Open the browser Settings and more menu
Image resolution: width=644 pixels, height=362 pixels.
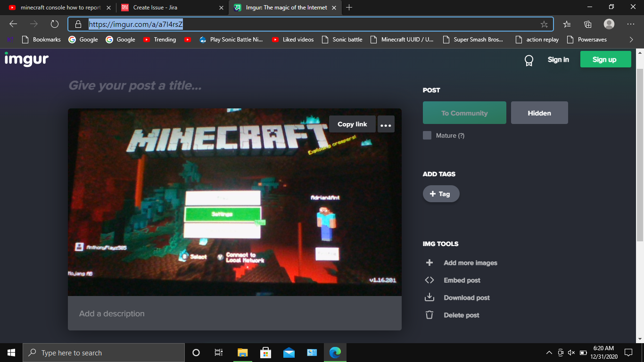pos(630,25)
